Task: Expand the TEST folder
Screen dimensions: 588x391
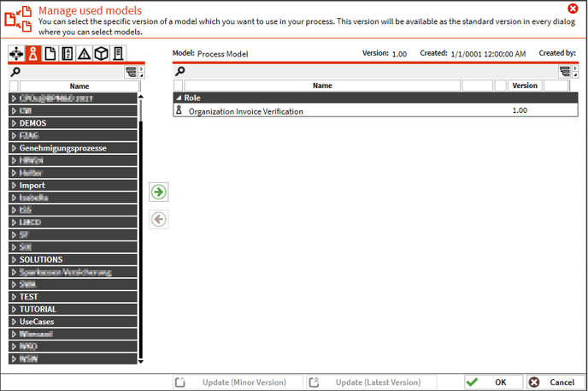Action: pos(14,297)
